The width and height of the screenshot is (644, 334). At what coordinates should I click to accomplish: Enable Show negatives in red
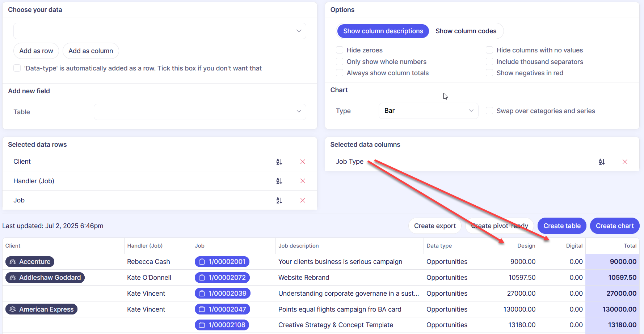[489, 73]
